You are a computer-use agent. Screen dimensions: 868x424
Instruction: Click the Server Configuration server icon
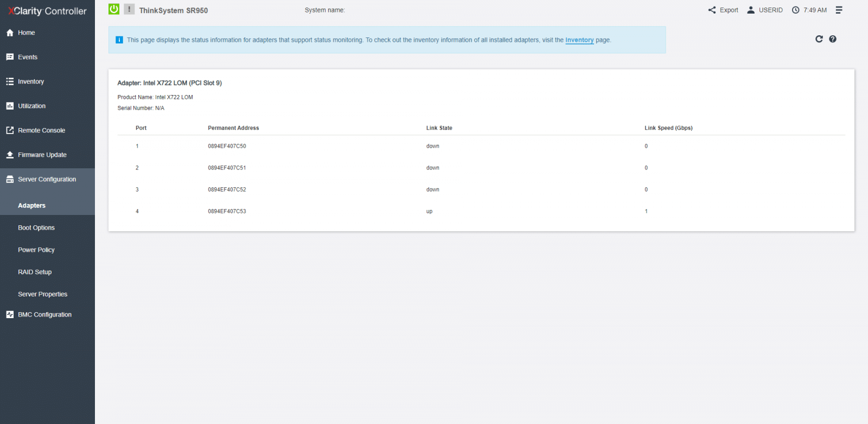pos(10,179)
